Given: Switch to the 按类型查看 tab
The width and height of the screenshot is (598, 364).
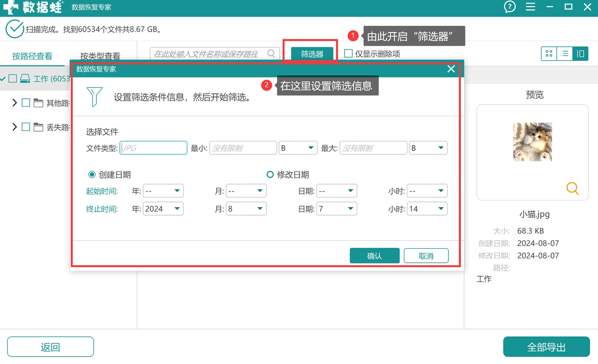Looking at the screenshot, I should (x=100, y=56).
